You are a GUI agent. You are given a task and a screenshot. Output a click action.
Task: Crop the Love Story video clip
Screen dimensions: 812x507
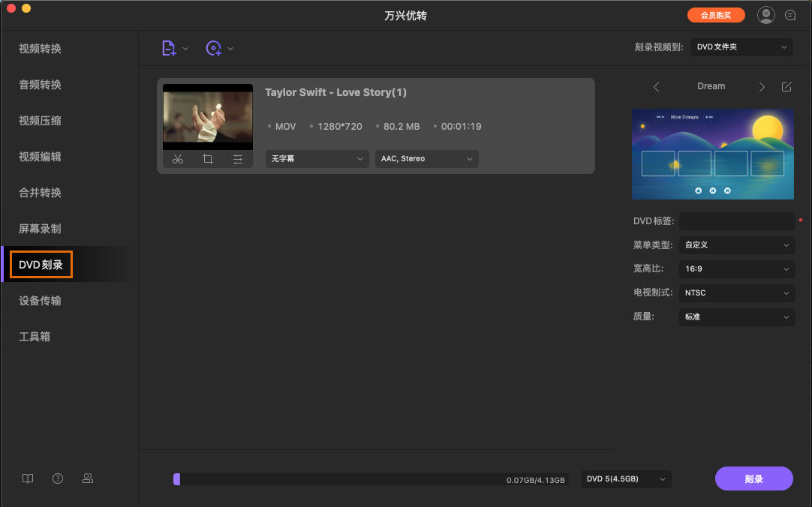pyautogui.click(x=208, y=159)
